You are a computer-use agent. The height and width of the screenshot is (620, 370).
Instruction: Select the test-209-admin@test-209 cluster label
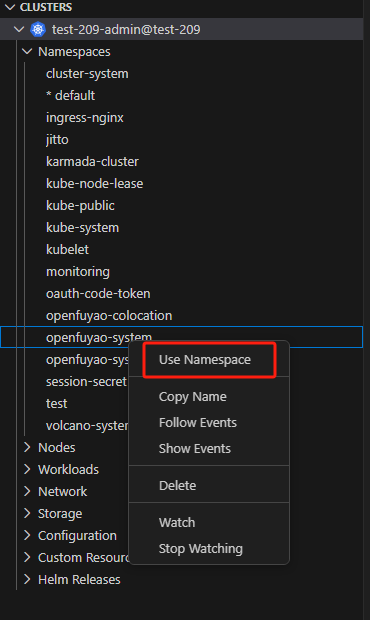click(x=126, y=29)
